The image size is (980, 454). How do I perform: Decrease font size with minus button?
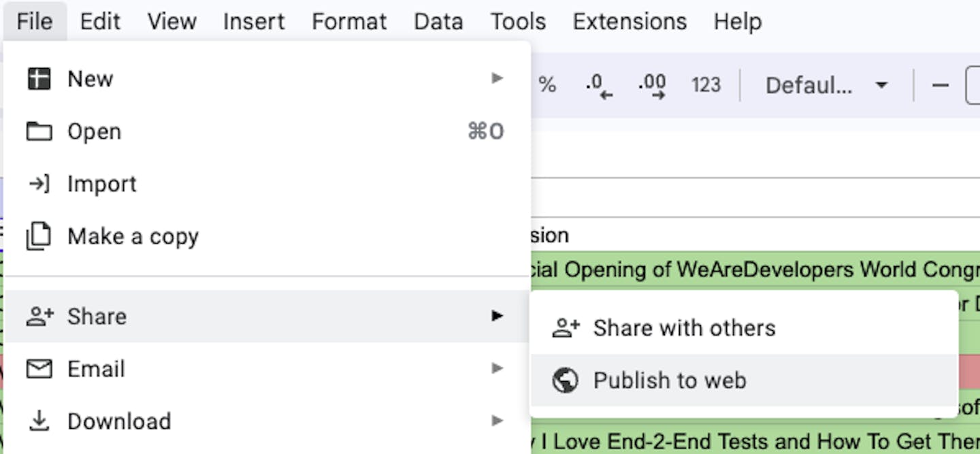[940, 86]
